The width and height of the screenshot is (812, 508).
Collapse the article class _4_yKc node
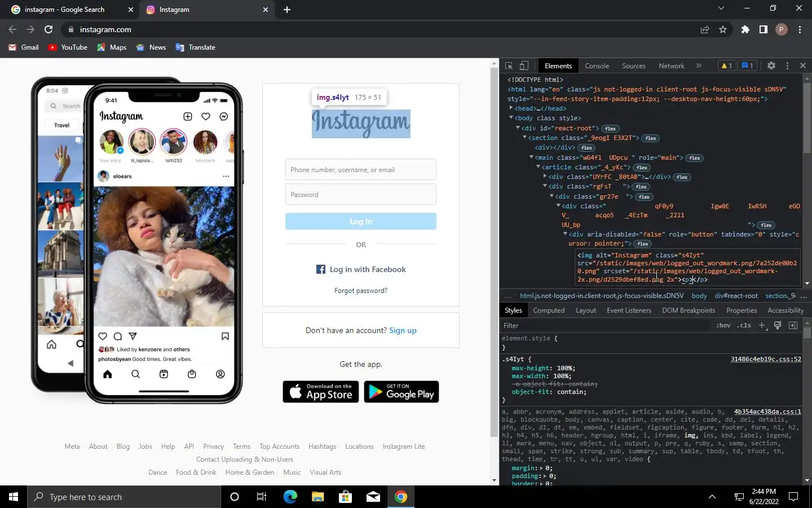coord(538,167)
